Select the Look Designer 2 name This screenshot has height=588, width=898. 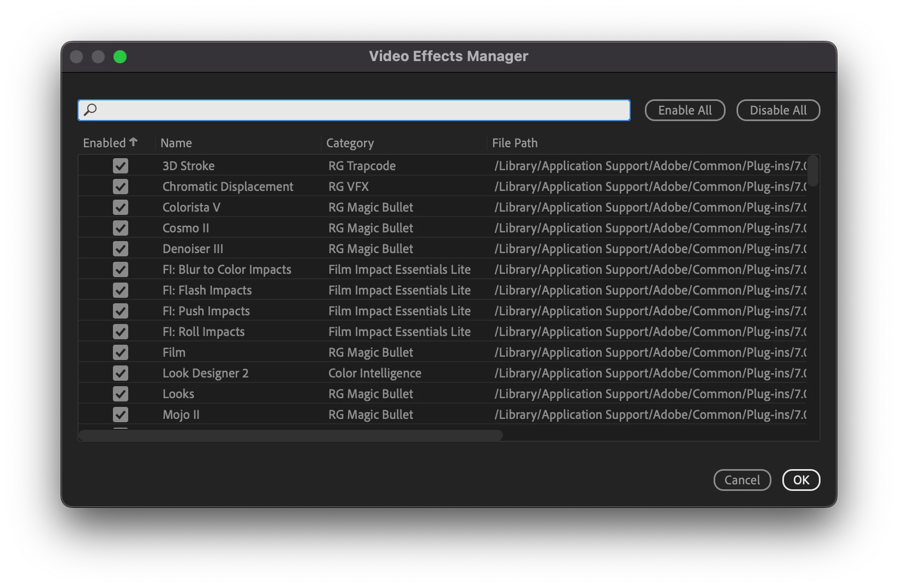tap(205, 373)
